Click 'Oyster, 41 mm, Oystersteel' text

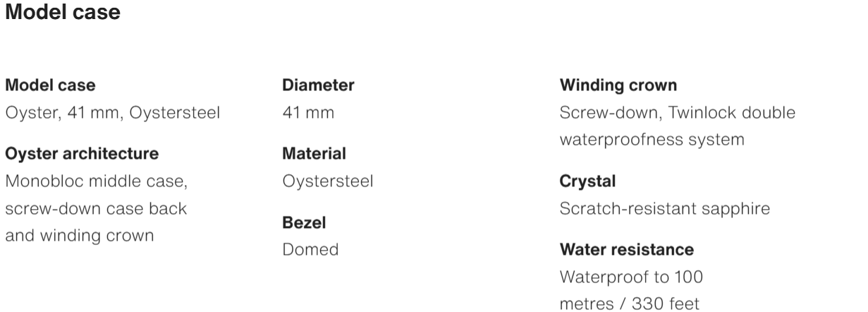[x=113, y=112]
